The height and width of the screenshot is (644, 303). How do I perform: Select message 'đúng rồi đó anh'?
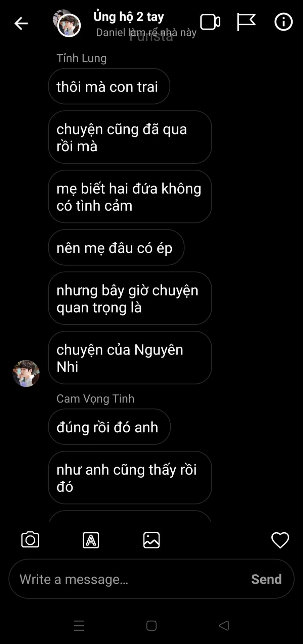tap(109, 427)
